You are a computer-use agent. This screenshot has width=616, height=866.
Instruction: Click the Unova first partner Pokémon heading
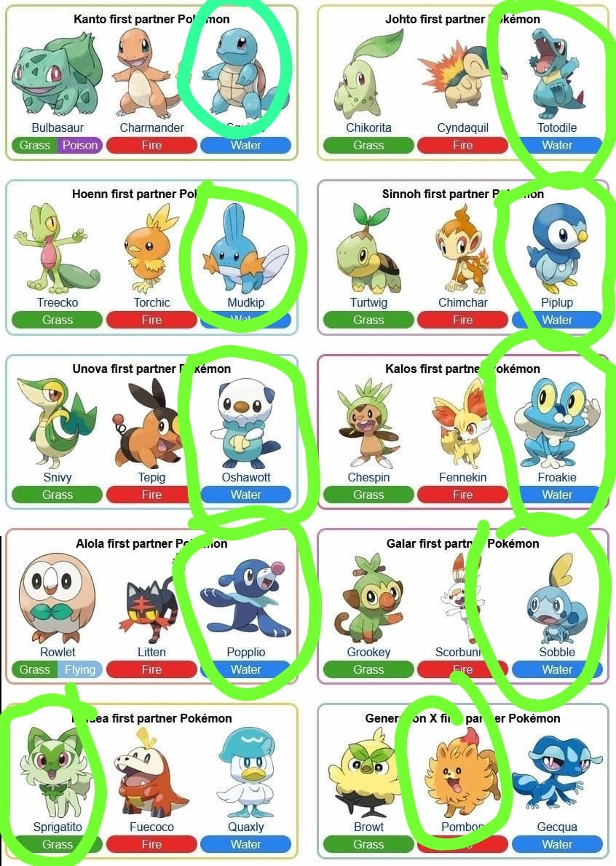tap(151, 369)
